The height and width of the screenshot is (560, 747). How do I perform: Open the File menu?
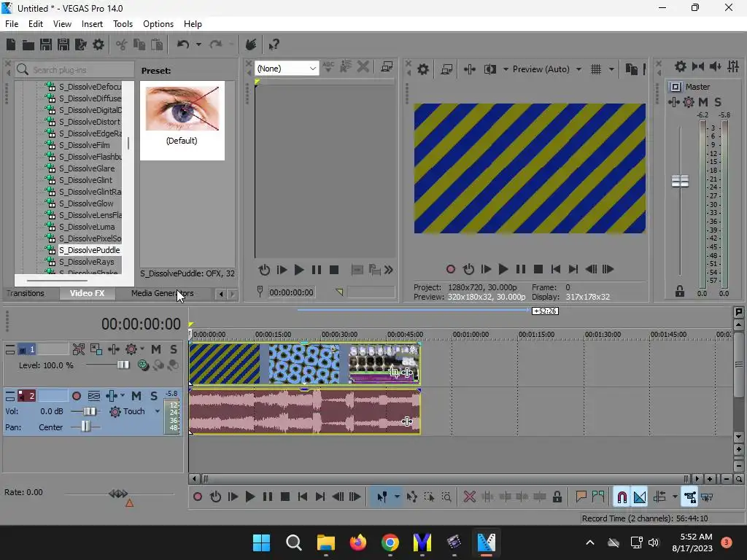pos(12,24)
